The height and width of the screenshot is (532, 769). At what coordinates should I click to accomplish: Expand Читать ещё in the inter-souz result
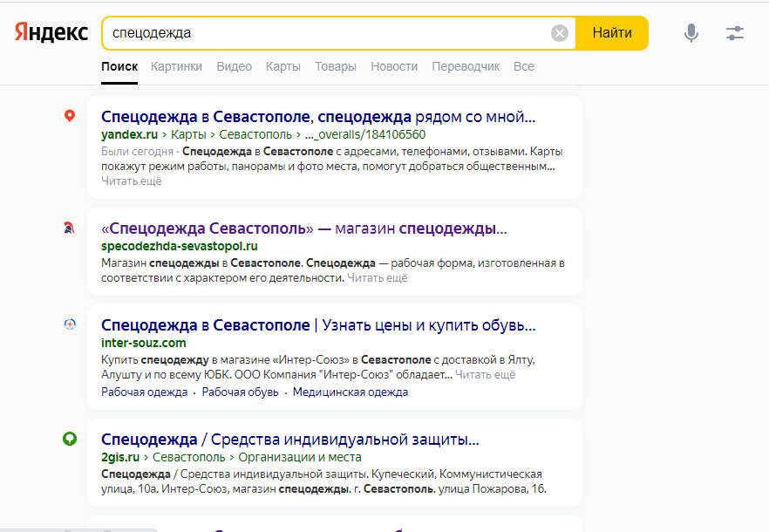point(485,375)
